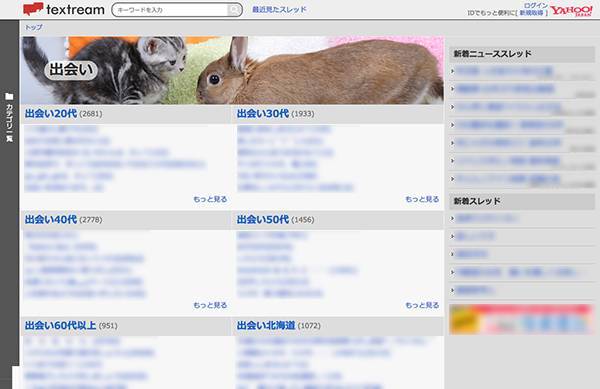The height and width of the screenshot is (389, 600).
Task: Expand もっと見る under 出会い50代
Action: (x=422, y=305)
